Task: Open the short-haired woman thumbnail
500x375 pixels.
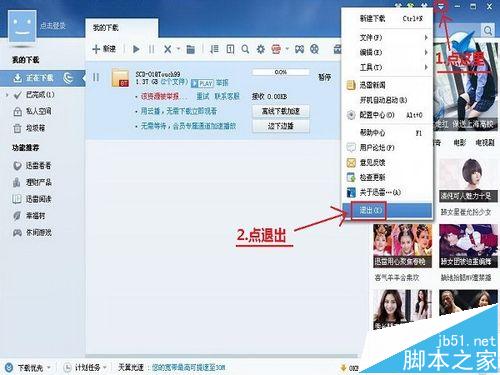Action: tap(469, 180)
